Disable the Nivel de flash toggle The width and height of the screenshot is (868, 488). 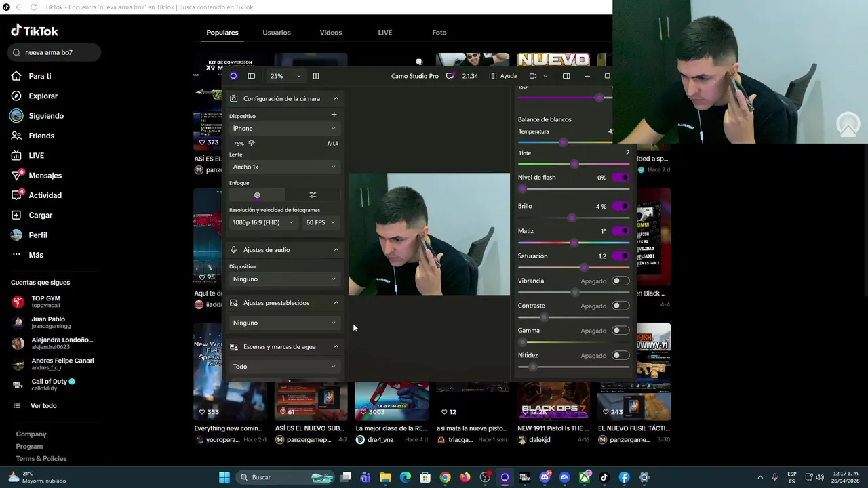(x=620, y=178)
